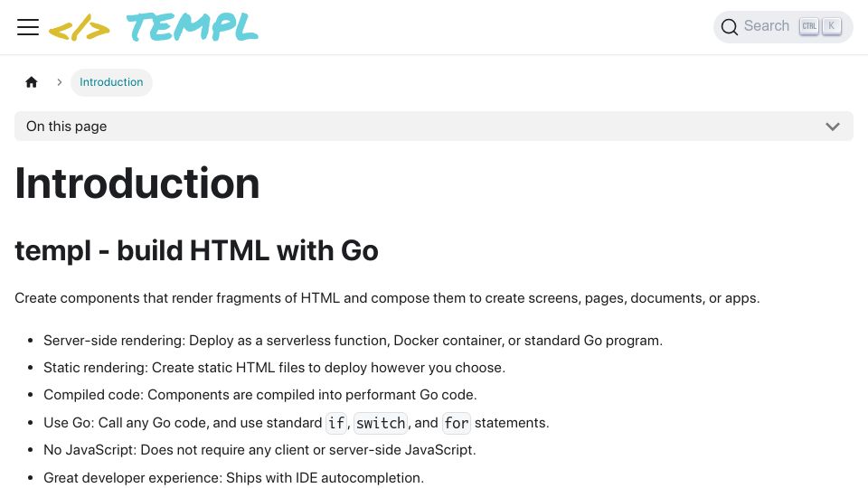
Task: Open the hamburger navigation menu
Action: pyautogui.click(x=28, y=27)
